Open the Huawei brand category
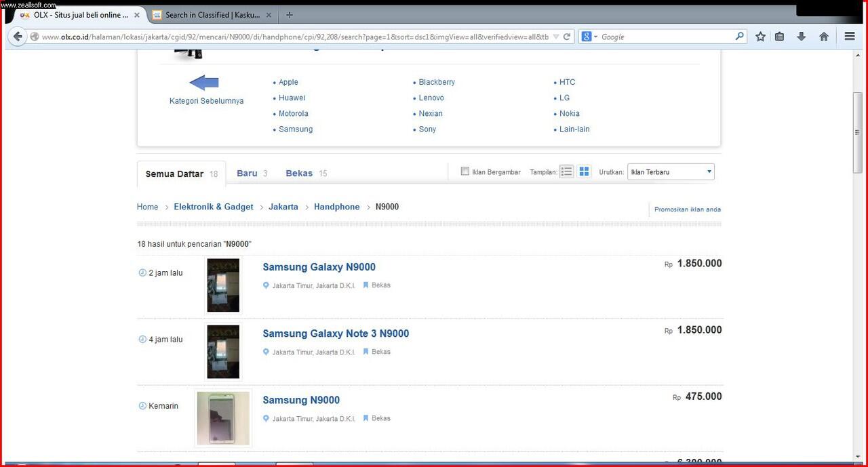Screen dimensions: 868x467 pos(292,98)
